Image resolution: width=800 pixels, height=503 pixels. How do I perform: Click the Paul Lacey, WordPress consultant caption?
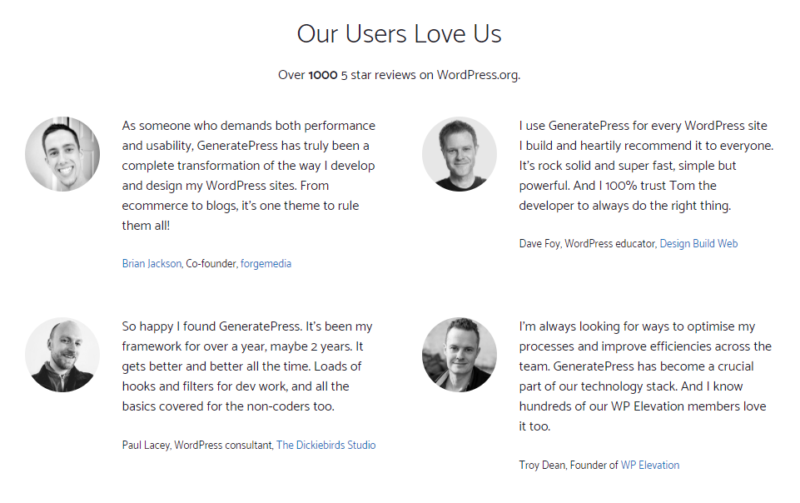click(197, 445)
